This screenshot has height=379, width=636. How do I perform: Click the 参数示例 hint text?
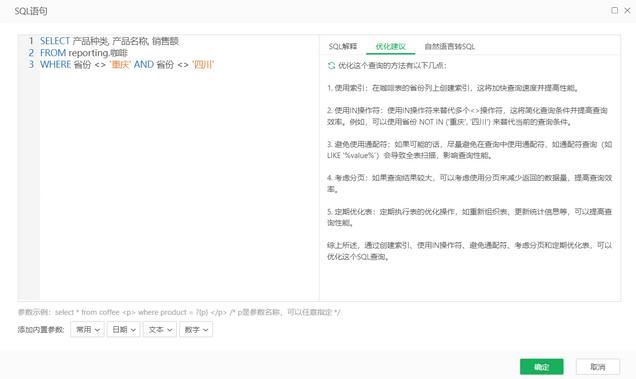point(179,312)
